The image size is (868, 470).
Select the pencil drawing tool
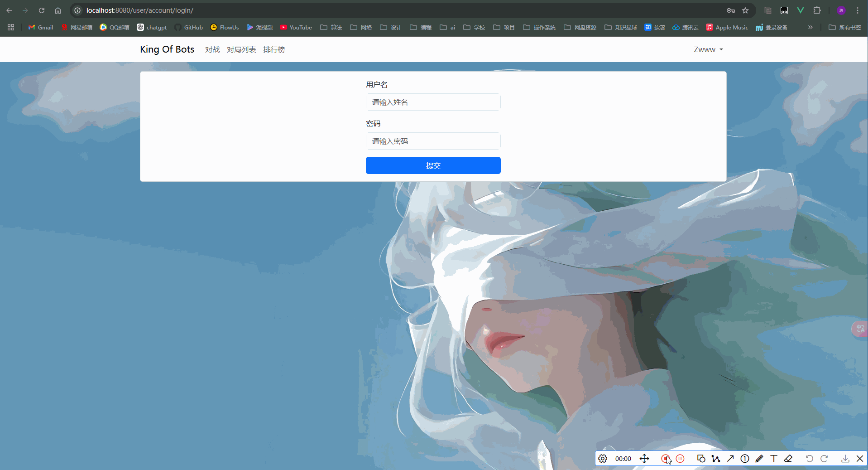pos(759,459)
